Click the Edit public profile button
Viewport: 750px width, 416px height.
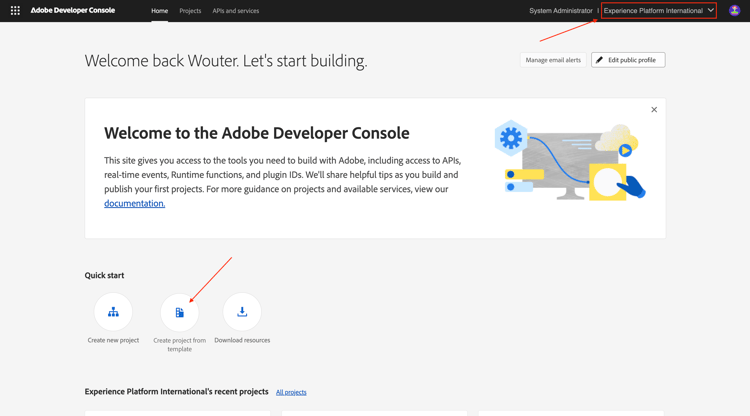click(x=628, y=60)
